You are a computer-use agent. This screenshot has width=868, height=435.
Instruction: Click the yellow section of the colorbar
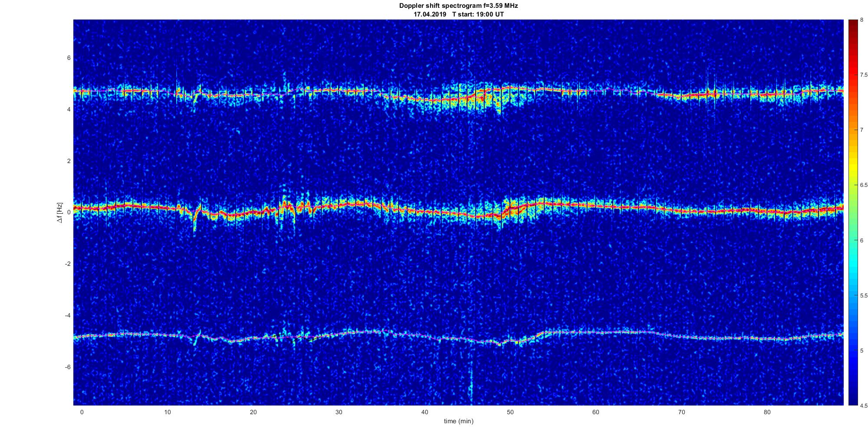pos(853,167)
